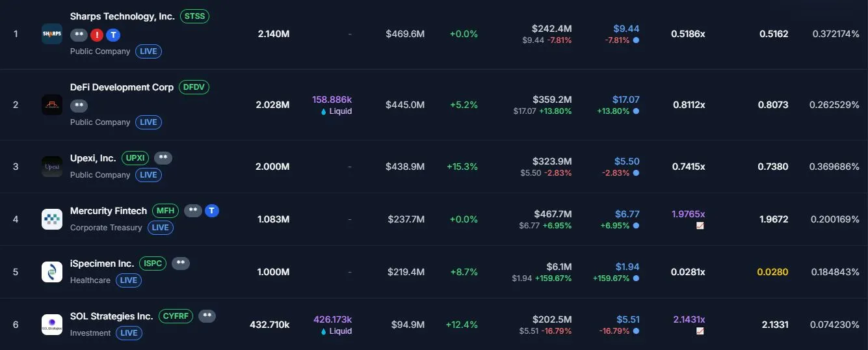Click the ** badge under Sharps Technology name

point(79,35)
